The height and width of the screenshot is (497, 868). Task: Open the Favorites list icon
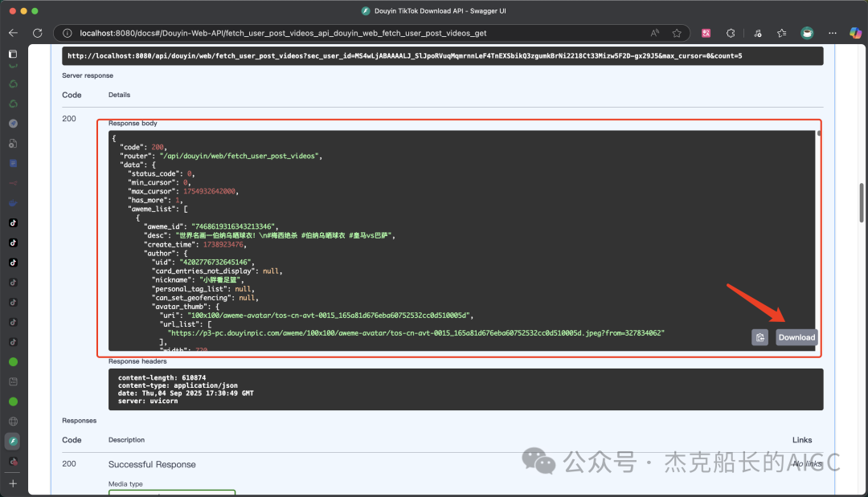(x=782, y=33)
